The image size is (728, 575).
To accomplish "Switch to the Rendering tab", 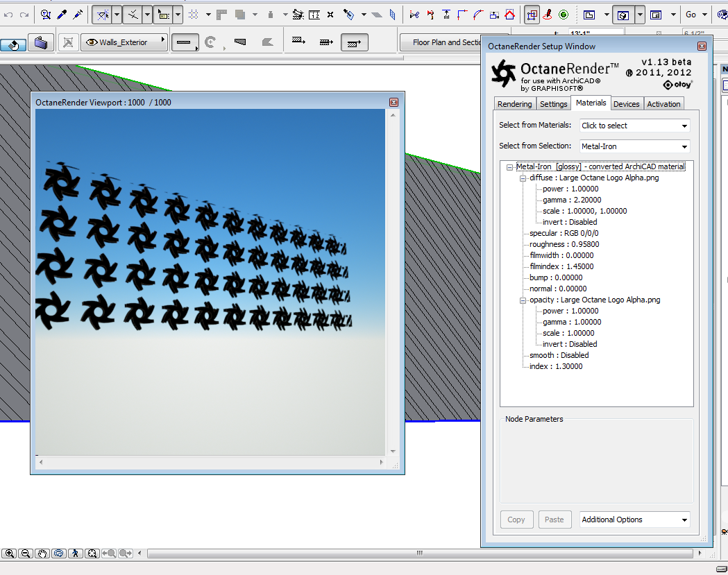I will click(514, 104).
